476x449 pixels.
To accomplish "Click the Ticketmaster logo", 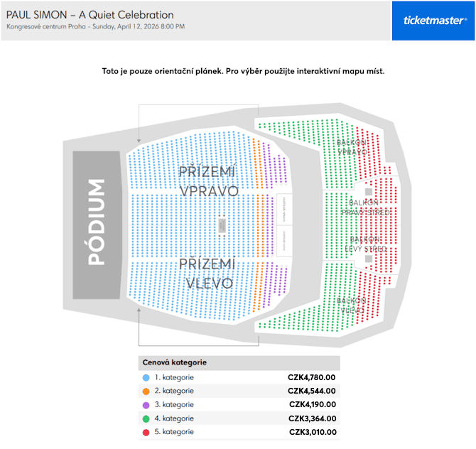I will (x=433, y=21).
